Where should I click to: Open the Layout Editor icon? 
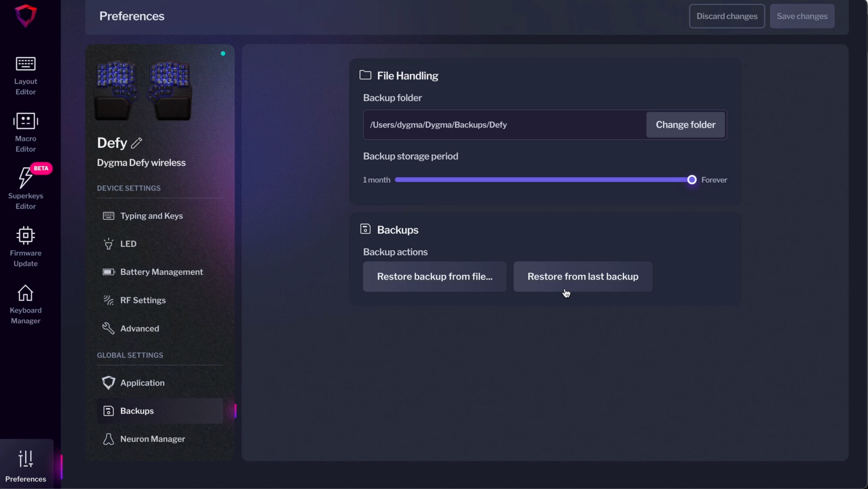coord(25,64)
